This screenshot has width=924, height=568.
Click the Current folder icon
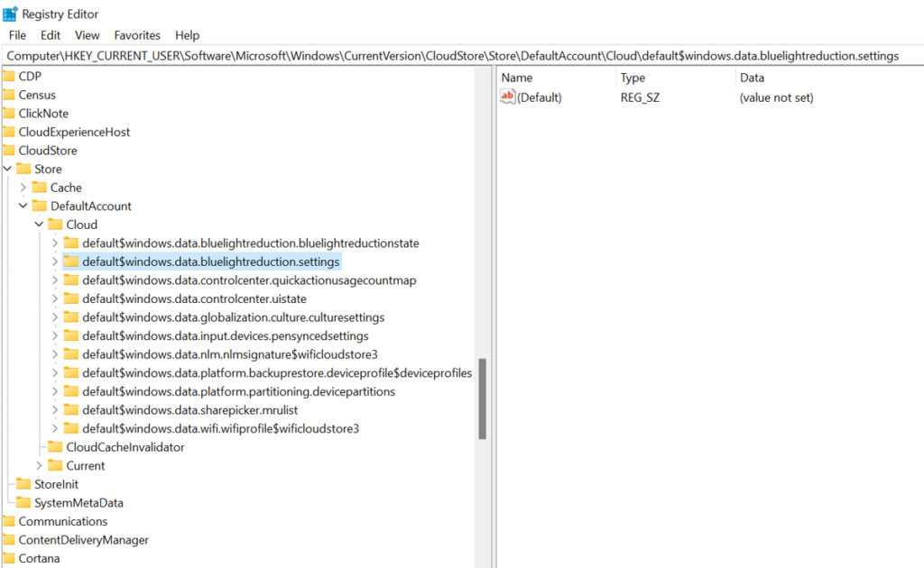click(x=55, y=465)
